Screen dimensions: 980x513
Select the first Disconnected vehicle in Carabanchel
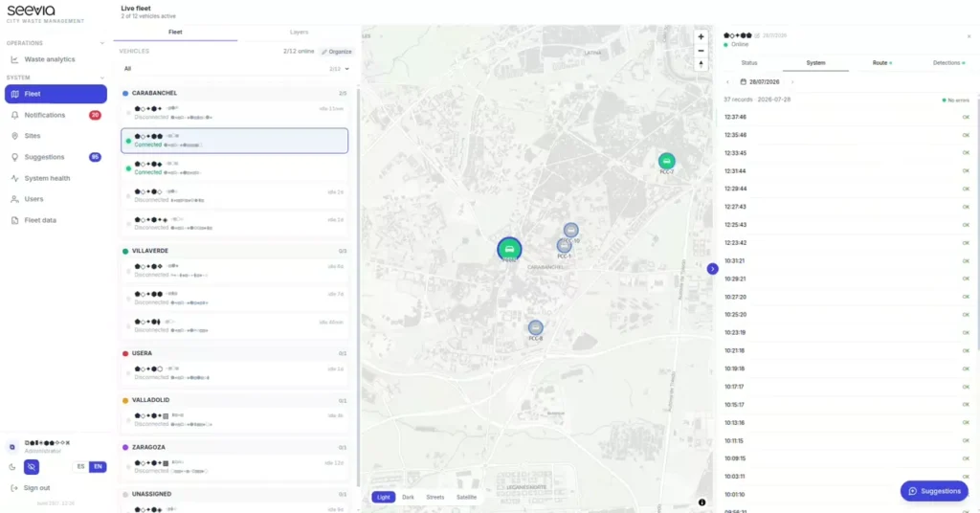[234, 113]
